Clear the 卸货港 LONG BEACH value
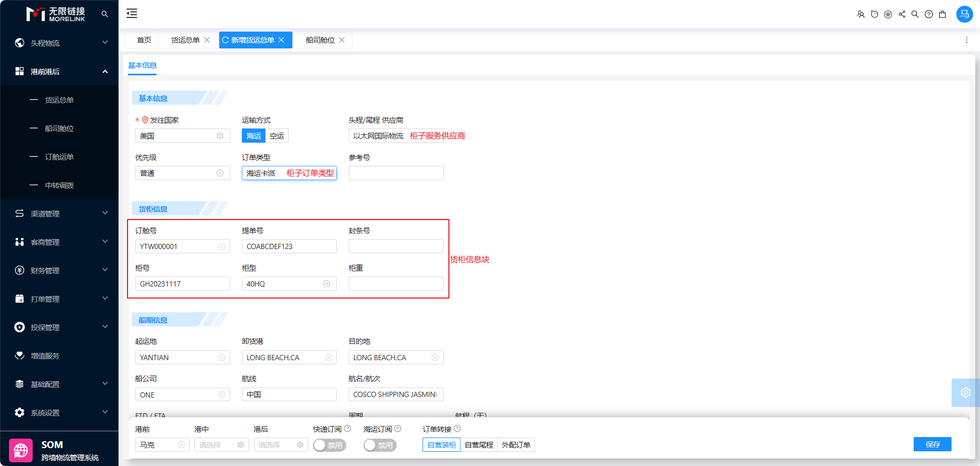The image size is (980, 466). pyautogui.click(x=329, y=358)
